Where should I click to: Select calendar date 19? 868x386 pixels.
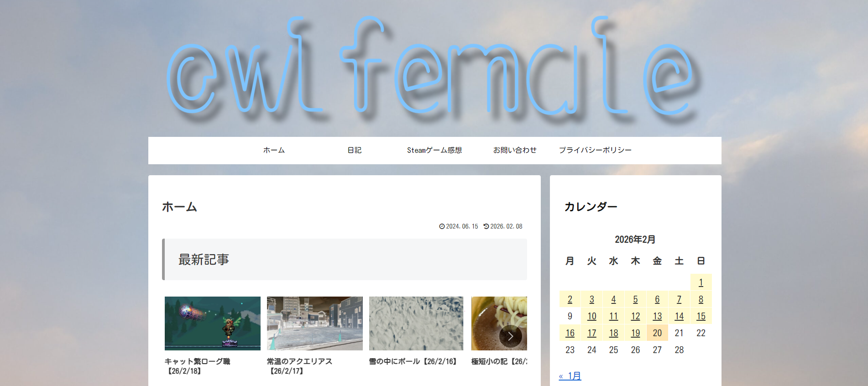pos(635,333)
